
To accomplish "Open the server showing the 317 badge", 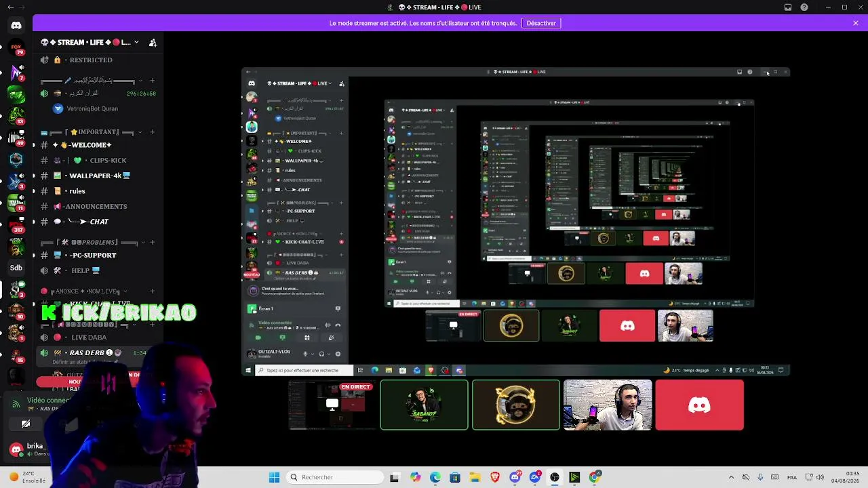I will pos(16,224).
